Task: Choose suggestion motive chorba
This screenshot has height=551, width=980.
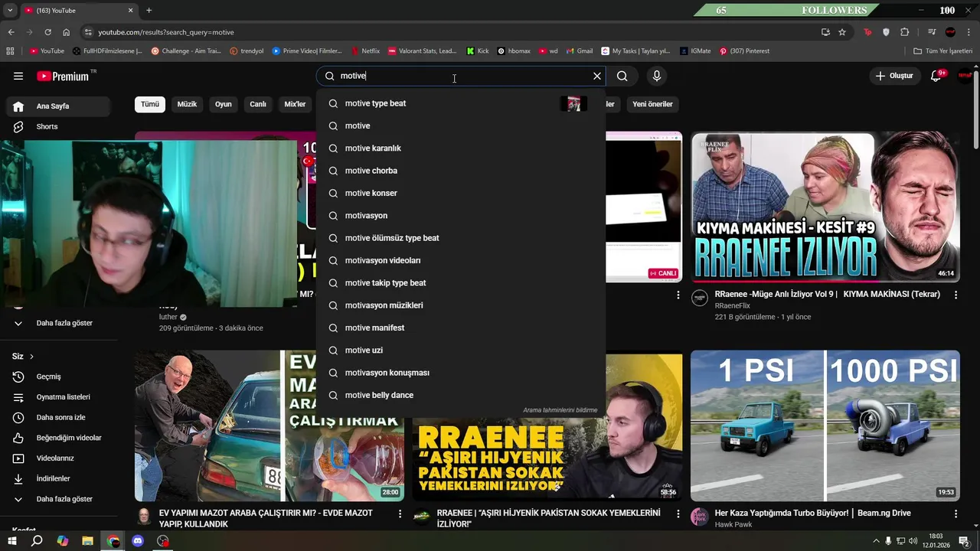Action: (x=459, y=171)
